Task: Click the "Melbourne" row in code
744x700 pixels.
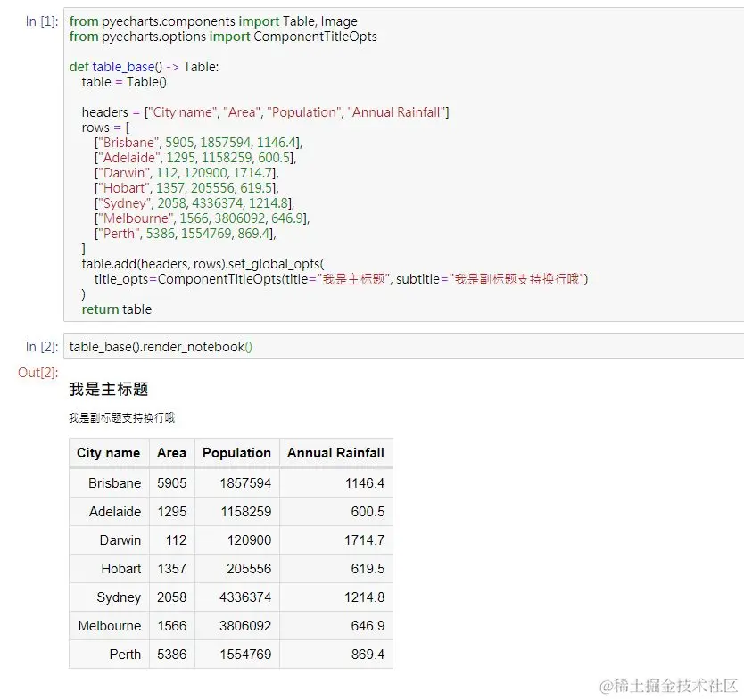Action: click(x=202, y=218)
